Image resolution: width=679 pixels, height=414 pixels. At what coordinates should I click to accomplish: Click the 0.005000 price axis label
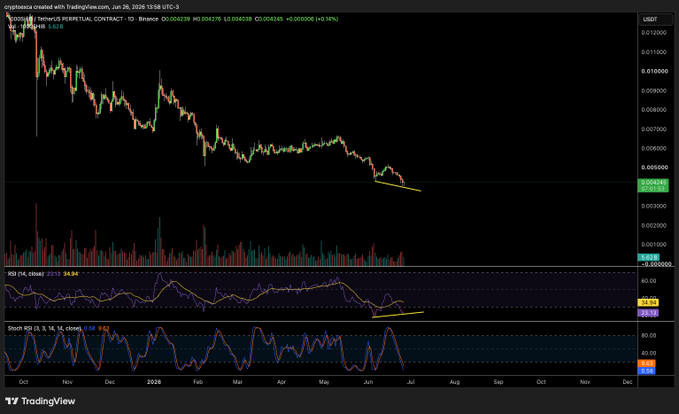tap(654, 167)
